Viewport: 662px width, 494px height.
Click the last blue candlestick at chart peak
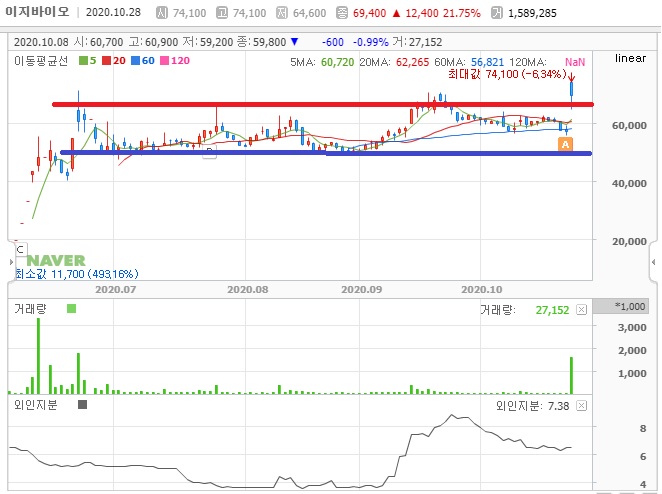pyautogui.click(x=572, y=89)
